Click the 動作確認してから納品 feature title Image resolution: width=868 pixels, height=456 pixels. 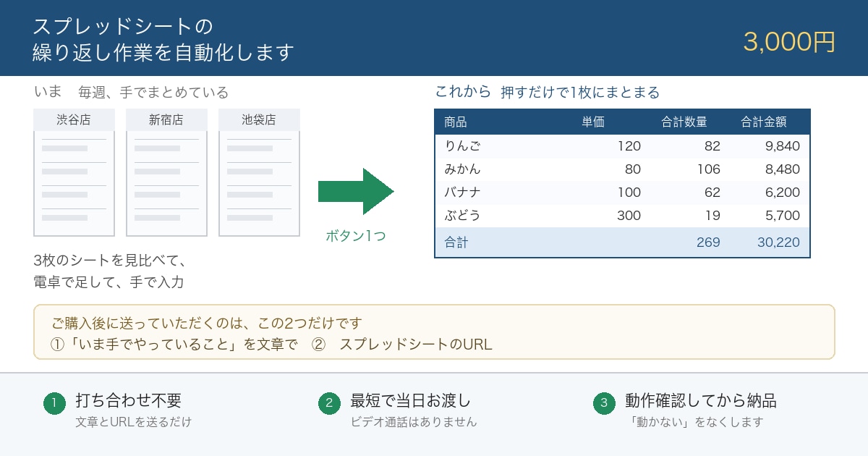pyautogui.click(x=701, y=400)
